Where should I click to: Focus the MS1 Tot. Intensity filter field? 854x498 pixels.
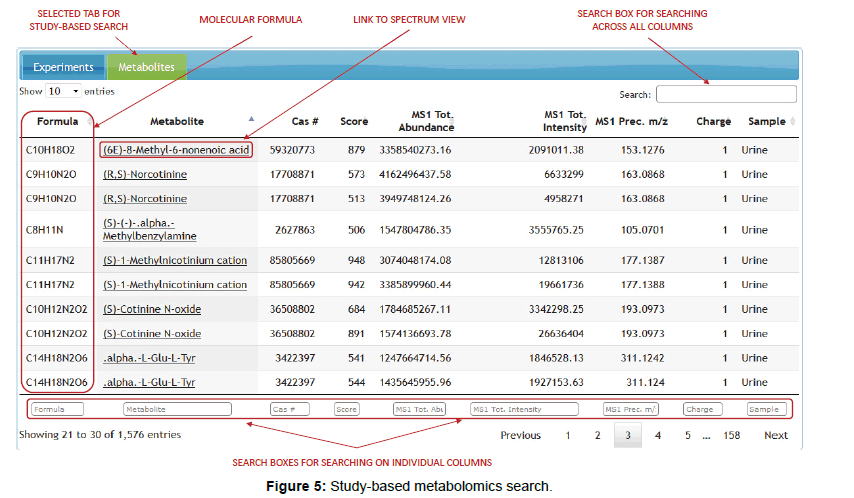523,409
